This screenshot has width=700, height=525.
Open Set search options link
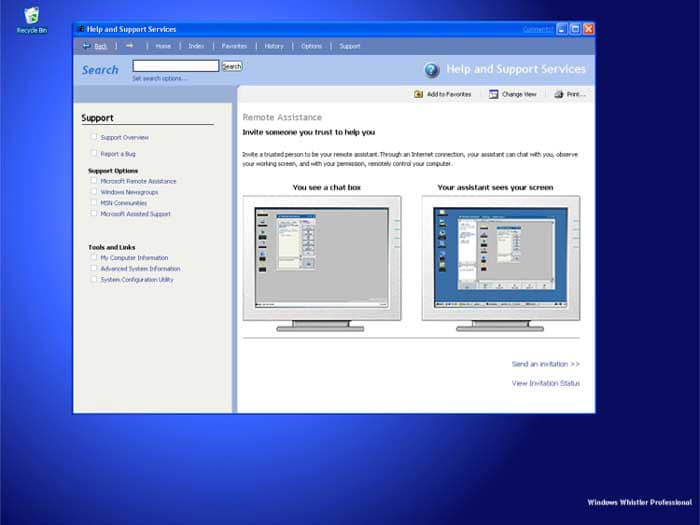coord(159,79)
